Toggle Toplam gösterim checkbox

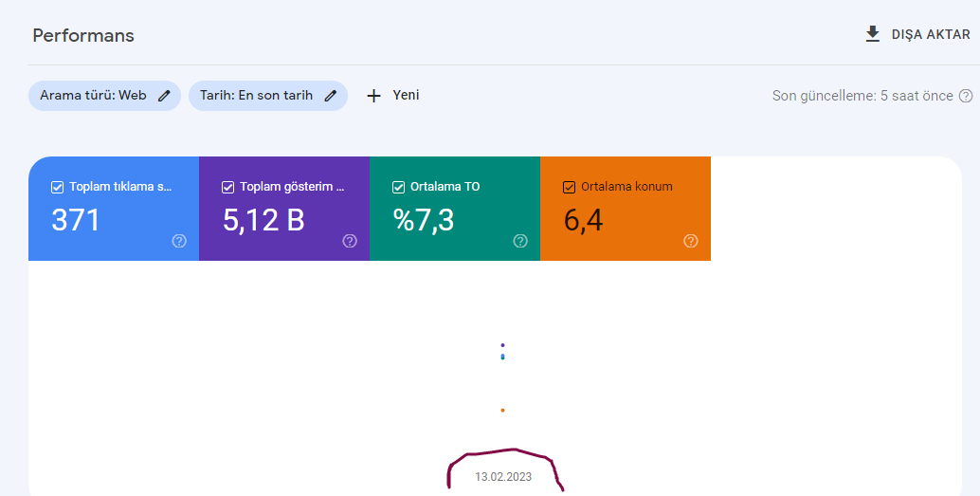[227, 187]
